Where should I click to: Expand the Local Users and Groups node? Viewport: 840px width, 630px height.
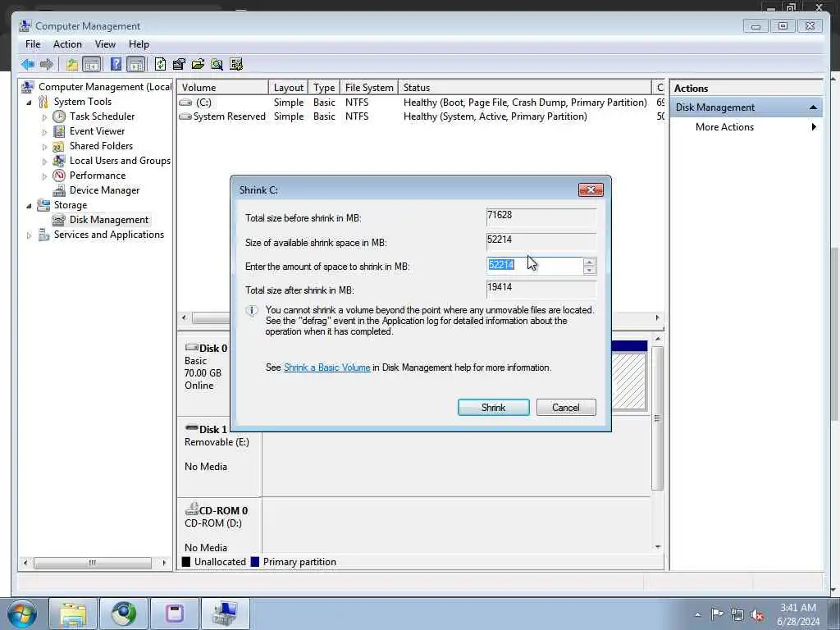pyautogui.click(x=44, y=162)
